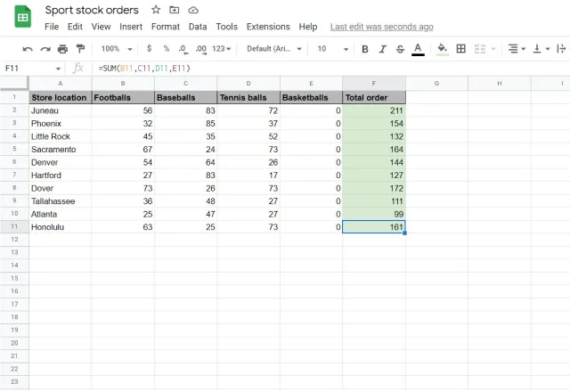Toggle italic text formatting
The width and height of the screenshot is (570, 392).
point(382,48)
